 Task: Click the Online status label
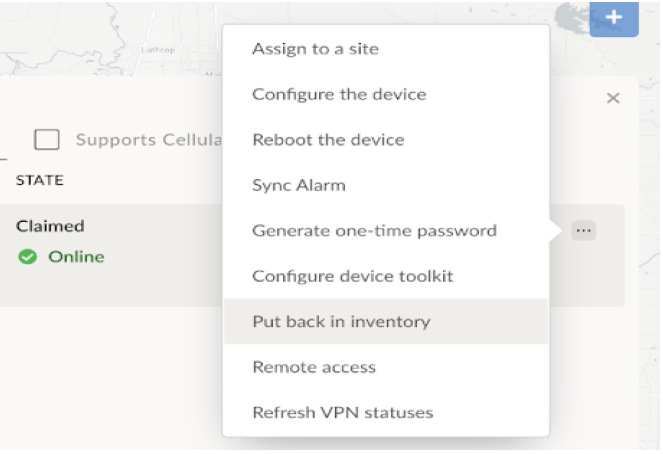[76, 257]
